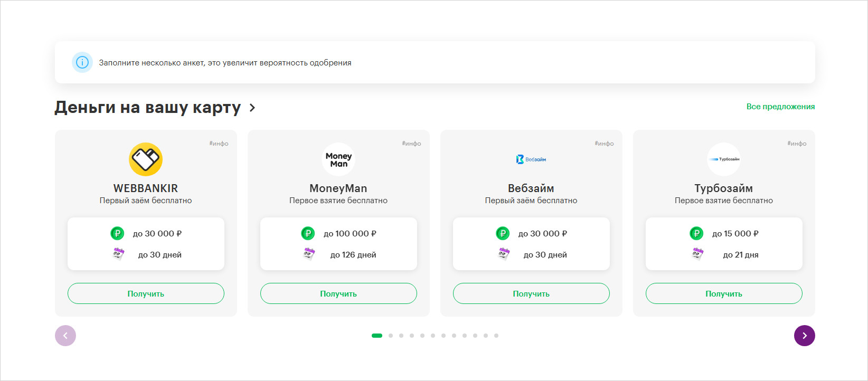Click the ruble coin icon in the WEBBANKIR card
Screen dimensions: 868x381
click(117, 233)
